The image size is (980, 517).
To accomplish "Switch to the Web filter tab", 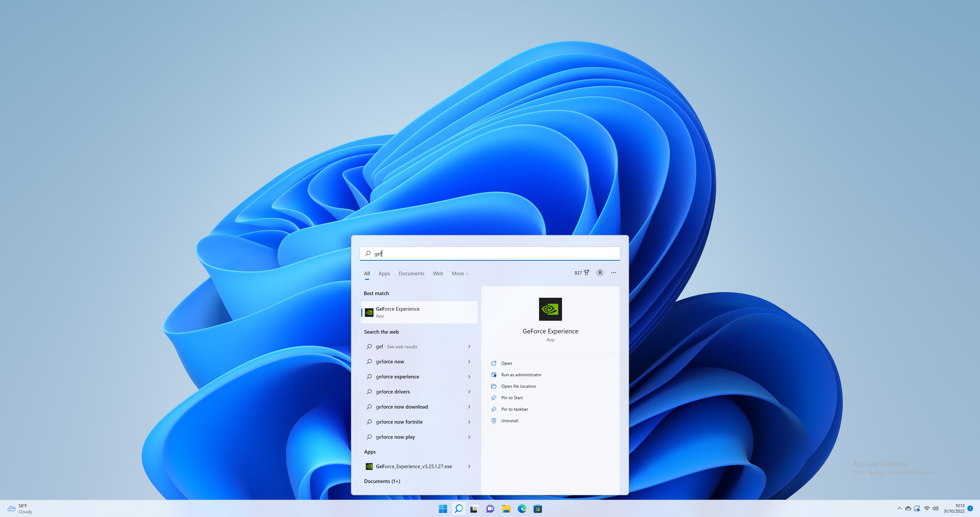I will [438, 273].
